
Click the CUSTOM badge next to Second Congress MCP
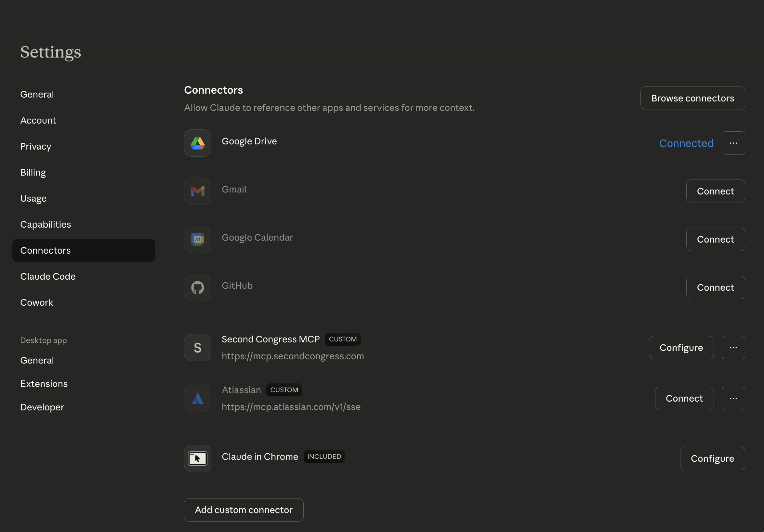pyautogui.click(x=343, y=339)
